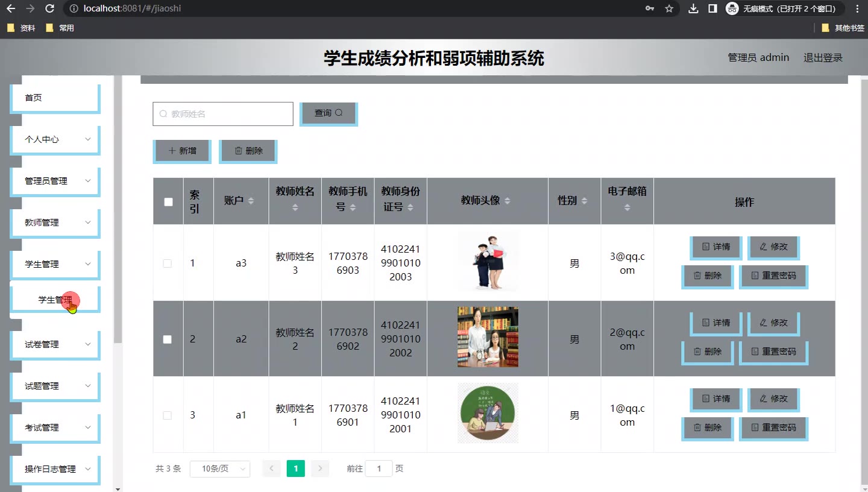The width and height of the screenshot is (868, 492).
Task: Click 重置密码 for account a2
Action: tap(773, 352)
